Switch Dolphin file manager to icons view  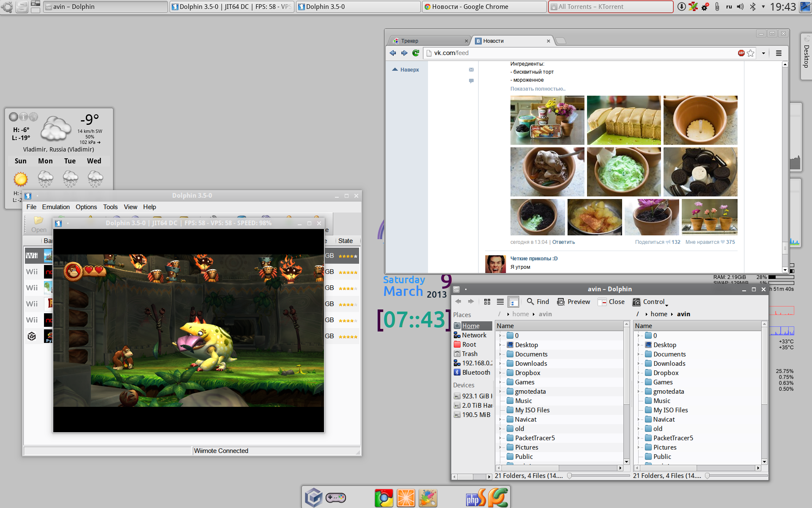pos(487,302)
